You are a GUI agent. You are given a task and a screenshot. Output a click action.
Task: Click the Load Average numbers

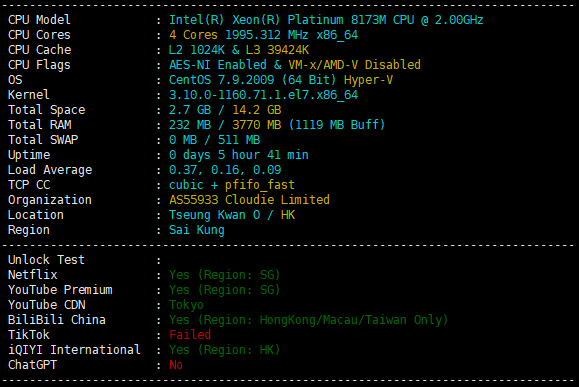point(225,170)
